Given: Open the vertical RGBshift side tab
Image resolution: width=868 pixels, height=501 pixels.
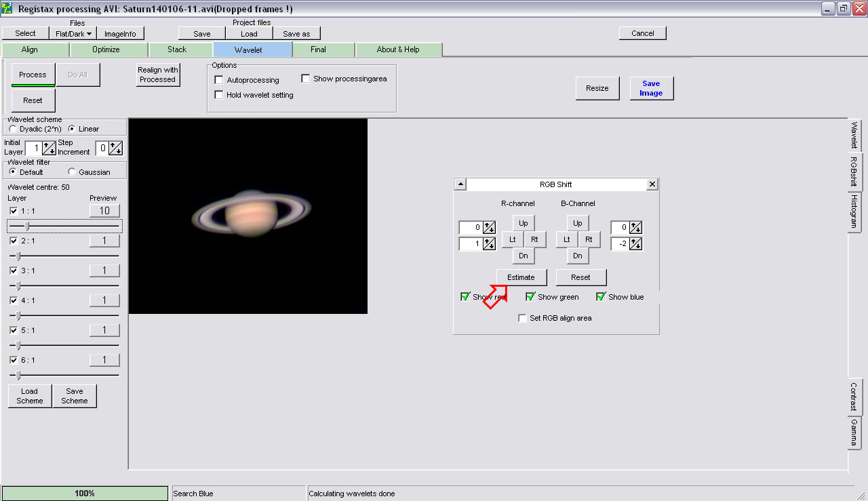Looking at the screenshot, I should pyautogui.click(x=854, y=172).
